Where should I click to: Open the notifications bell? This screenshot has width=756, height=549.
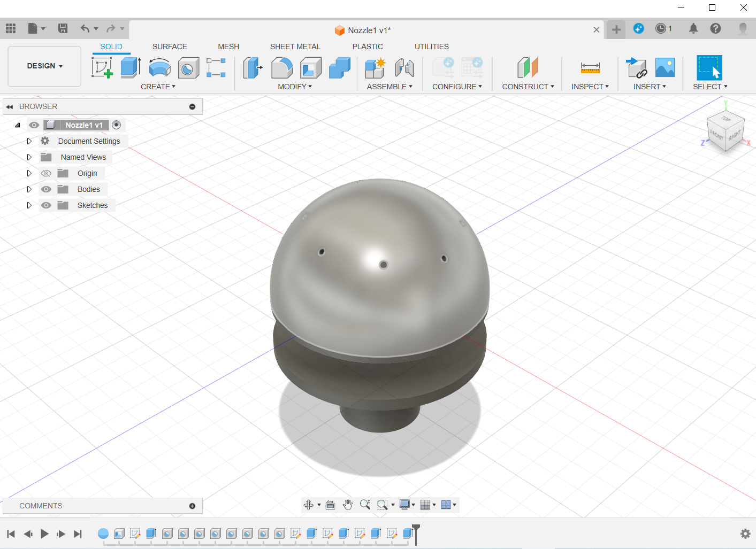(x=693, y=28)
